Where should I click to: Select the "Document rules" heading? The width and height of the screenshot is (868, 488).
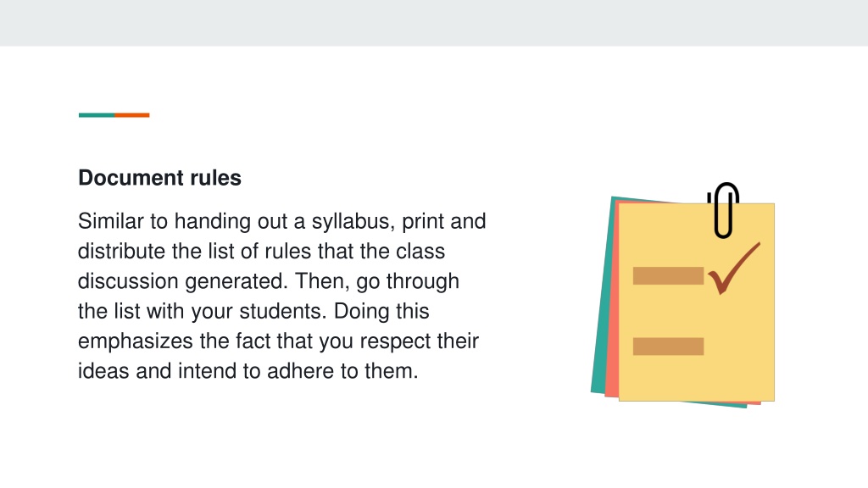pos(159,178)
